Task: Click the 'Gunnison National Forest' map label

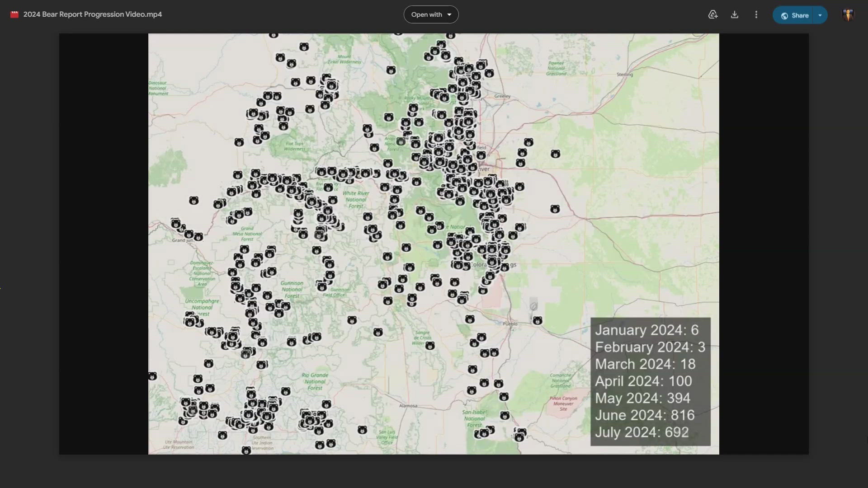Action: [292, 289]
